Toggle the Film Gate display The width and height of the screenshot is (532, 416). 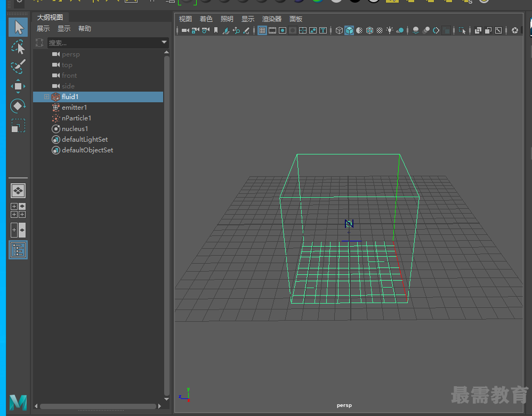pos(272,30)
